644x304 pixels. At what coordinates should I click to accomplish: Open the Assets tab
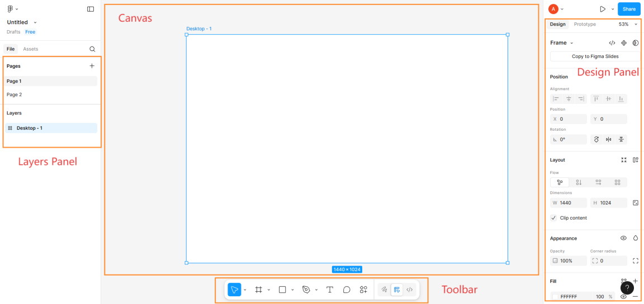[31, 49]
